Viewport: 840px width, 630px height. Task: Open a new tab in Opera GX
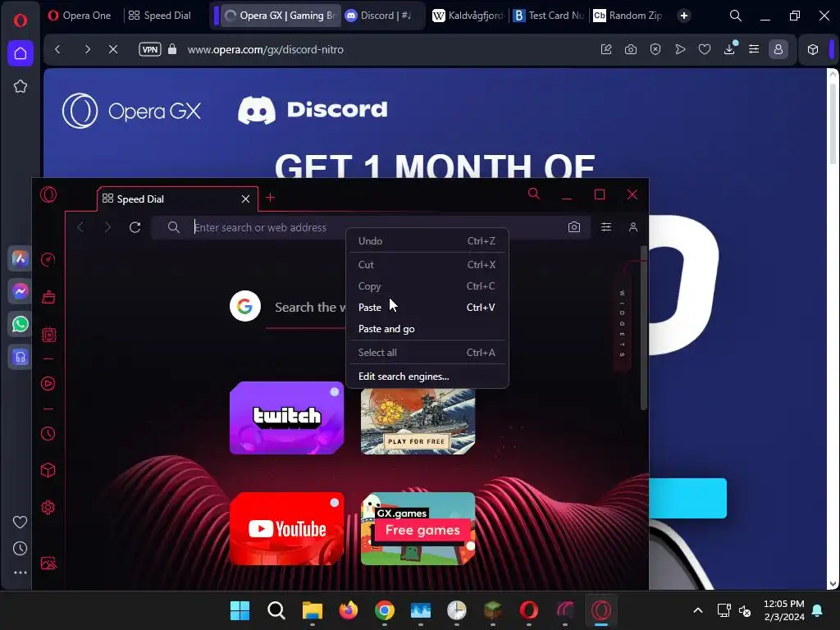click(270, 198)
